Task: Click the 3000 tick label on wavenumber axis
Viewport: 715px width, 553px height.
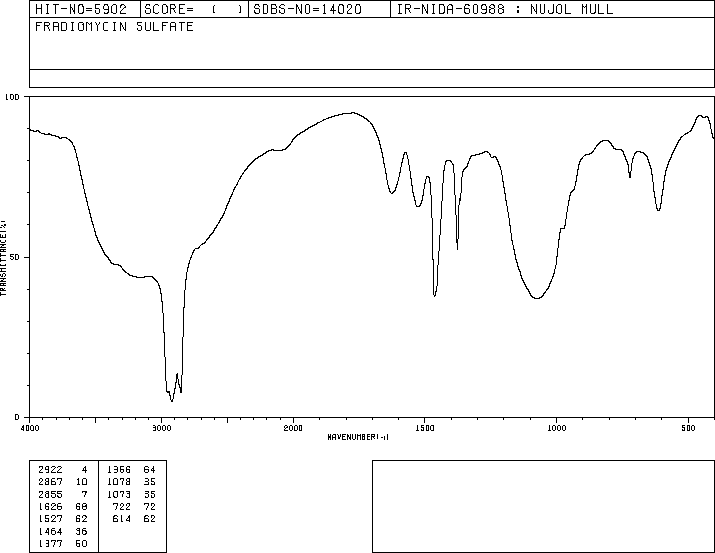Action: click(x=161, y=427)
